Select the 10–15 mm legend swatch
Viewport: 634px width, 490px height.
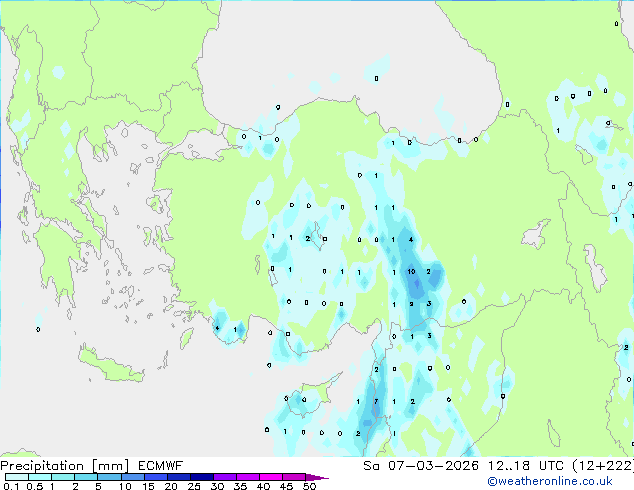[132, 477]
